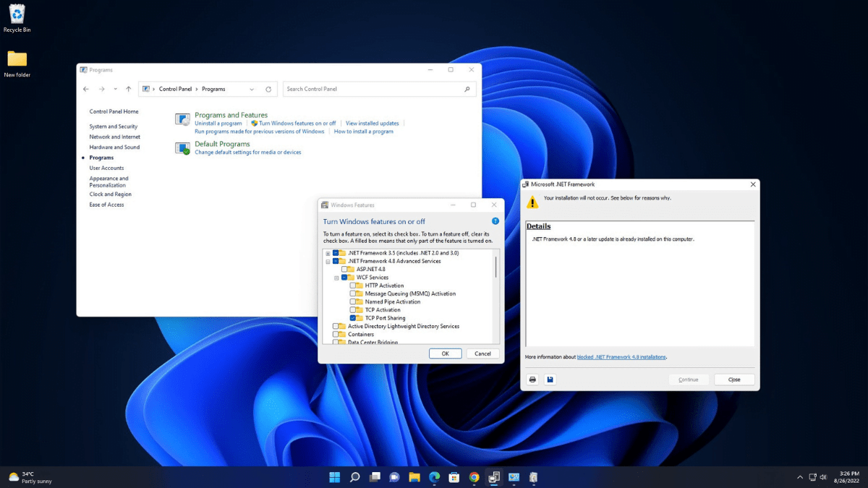Viewport: 868px width, 488px height.
Task: Open Task View from taskbar
Action: pyautogui.click(x=375, y=477)
